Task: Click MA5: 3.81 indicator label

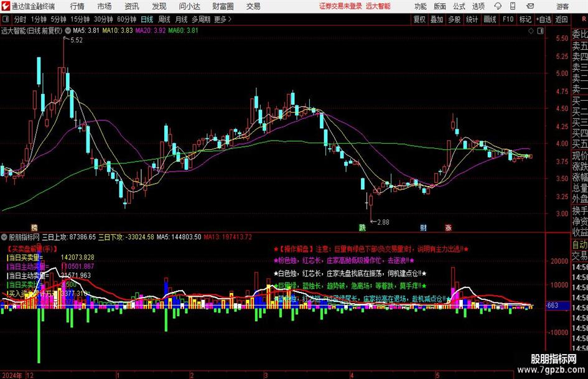Action: [86, 30]
